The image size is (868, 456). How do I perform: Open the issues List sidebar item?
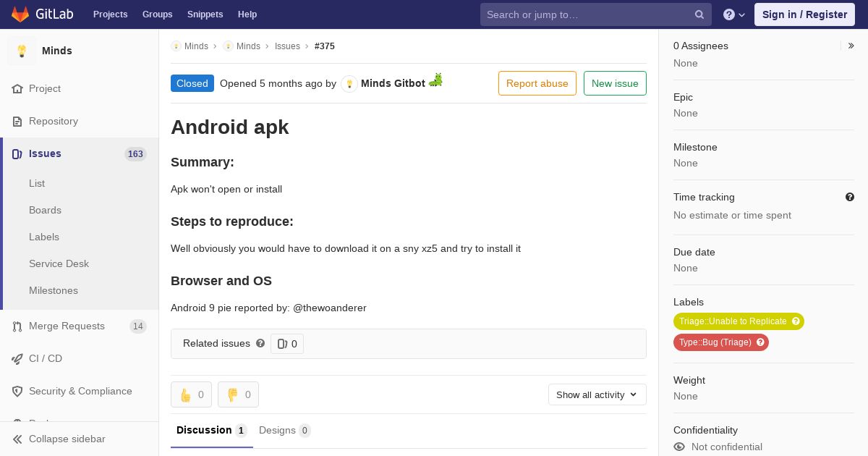pos(37,184)
